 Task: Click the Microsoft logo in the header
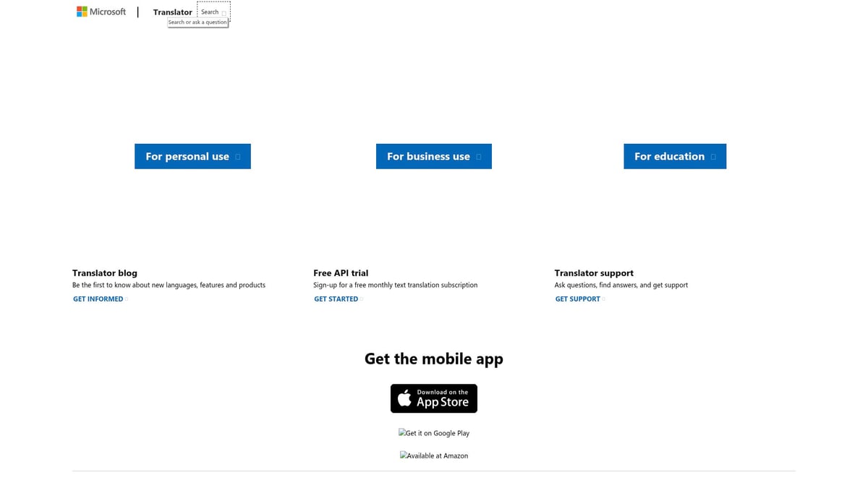(101, 11)
